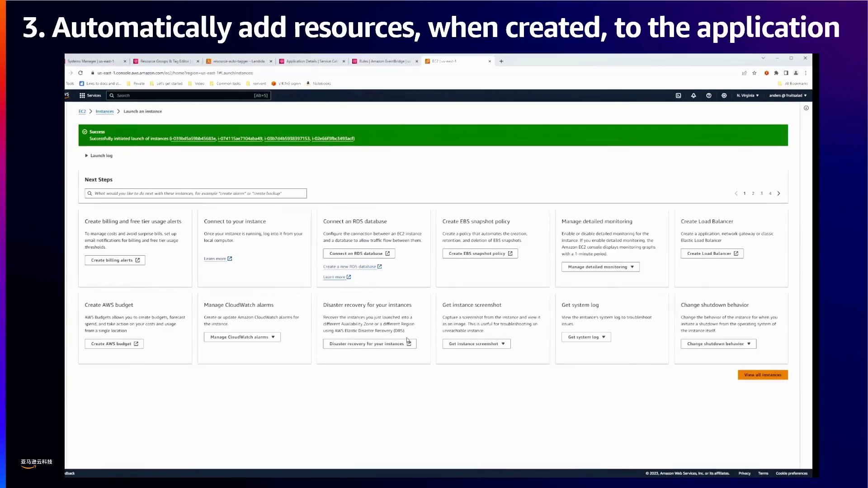
Task: Click Create Load Balancer button
Action: (712, 253)
